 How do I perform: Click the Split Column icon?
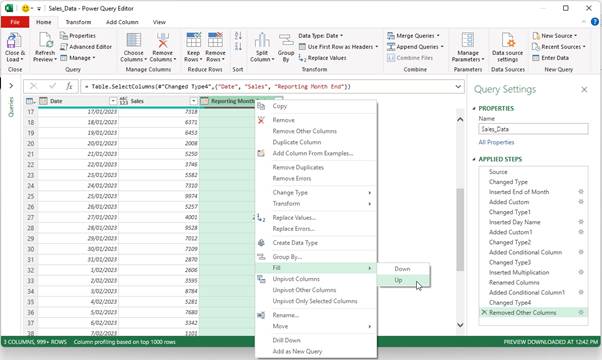click(x=262, y=40)
